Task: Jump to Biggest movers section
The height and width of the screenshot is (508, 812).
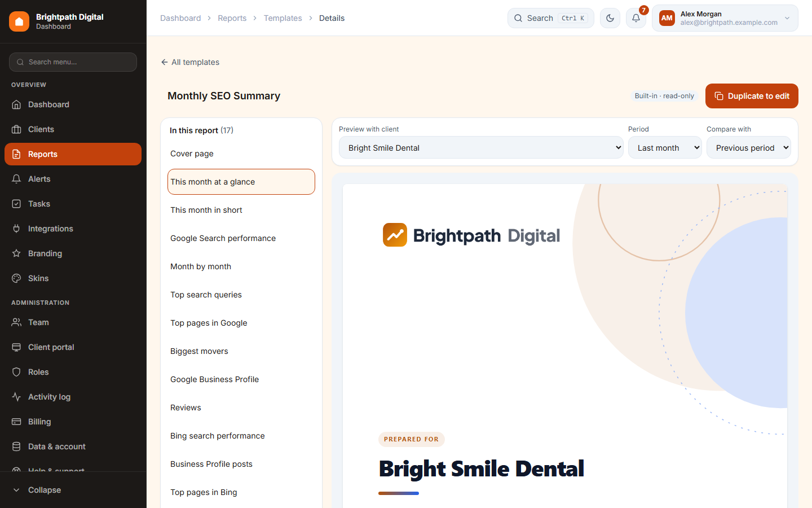Action: [241, 351]
